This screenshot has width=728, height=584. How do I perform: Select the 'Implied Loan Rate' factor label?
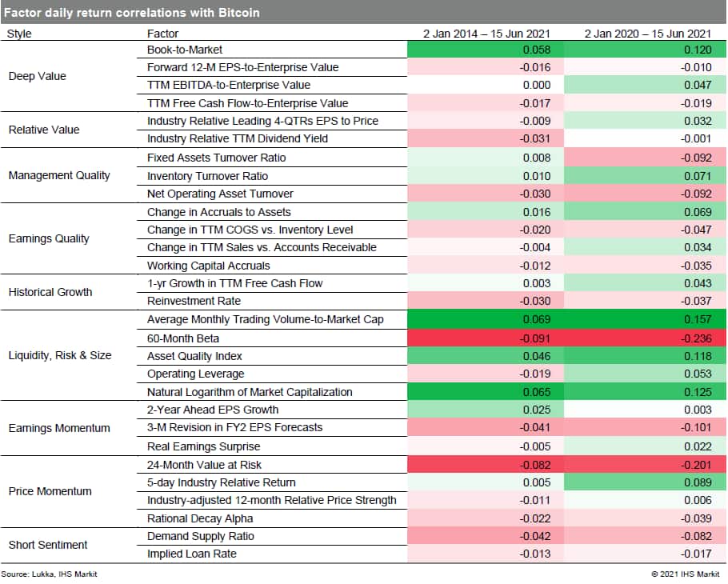click(192, 554)
